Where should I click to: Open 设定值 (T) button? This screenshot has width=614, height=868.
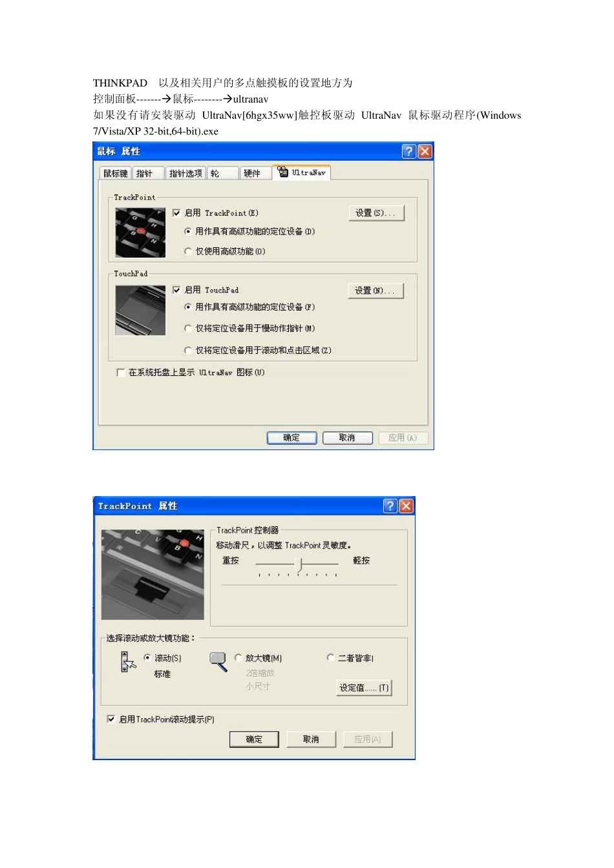365,688
